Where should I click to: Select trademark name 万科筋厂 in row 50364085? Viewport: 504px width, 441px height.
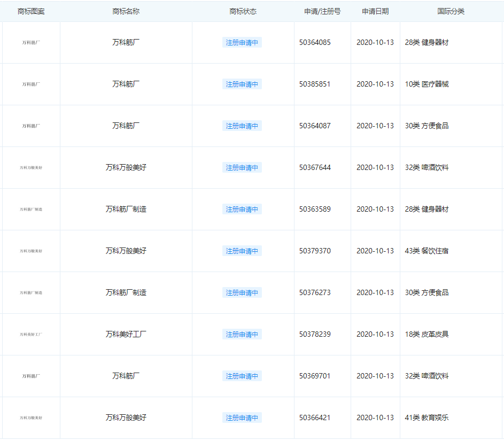[x=126, y=42]
